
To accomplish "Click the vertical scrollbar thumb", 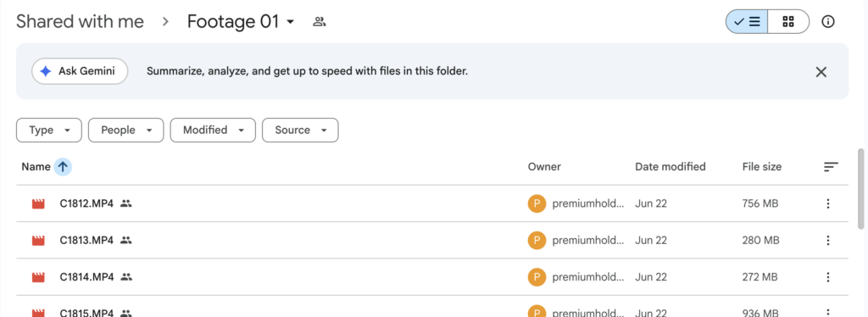I will 861,188.
